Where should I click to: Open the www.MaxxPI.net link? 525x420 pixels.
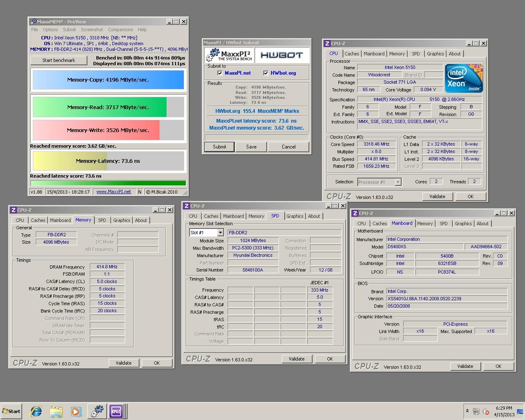click(x=114, y=192)
